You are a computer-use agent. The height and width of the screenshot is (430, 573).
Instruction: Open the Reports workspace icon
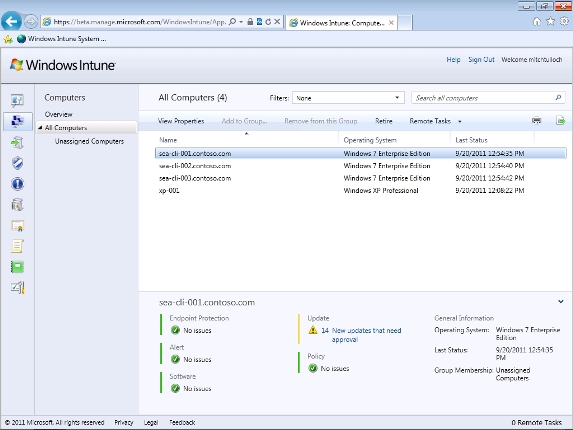(17, 267)
